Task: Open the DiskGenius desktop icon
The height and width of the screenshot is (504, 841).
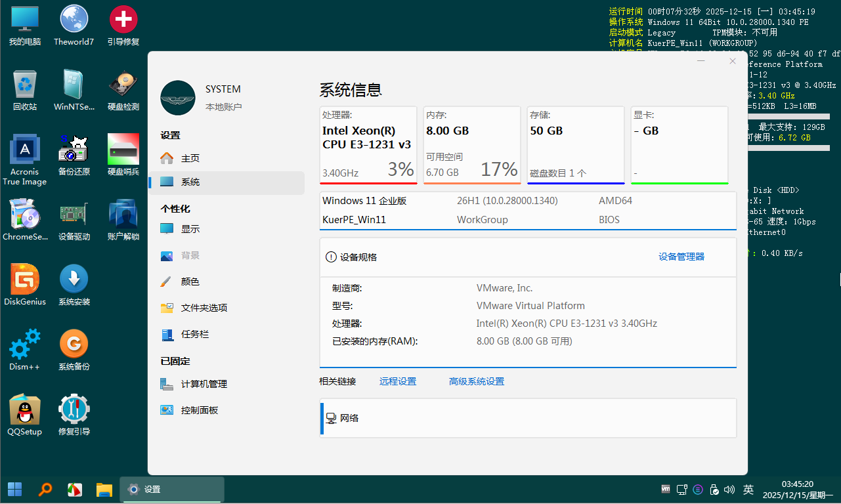Action: 25,281
